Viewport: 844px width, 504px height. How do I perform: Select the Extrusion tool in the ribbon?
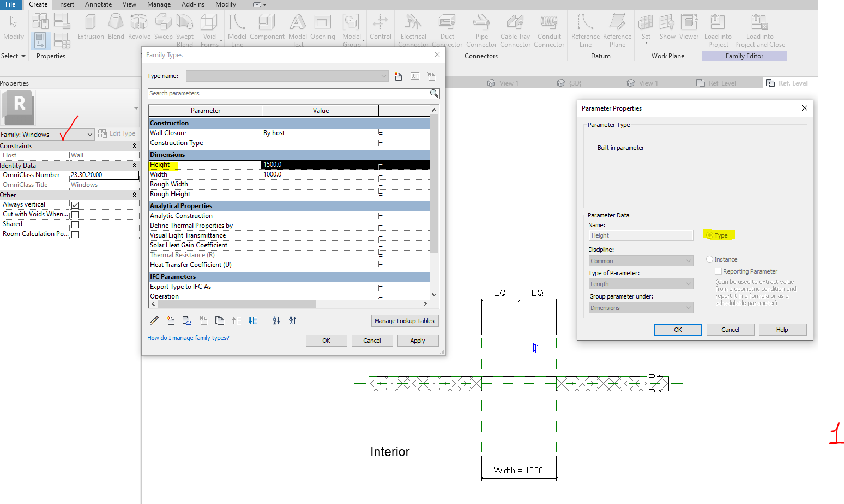91,27
